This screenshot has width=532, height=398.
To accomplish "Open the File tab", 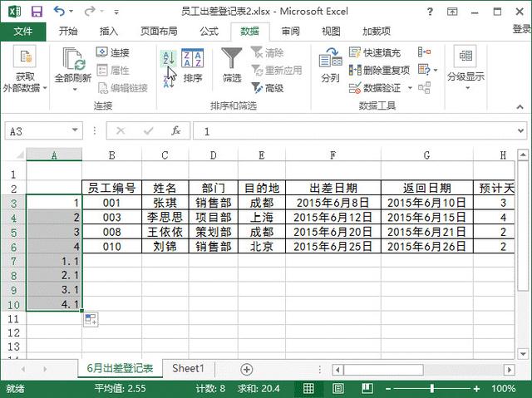I will coord(22,32).
